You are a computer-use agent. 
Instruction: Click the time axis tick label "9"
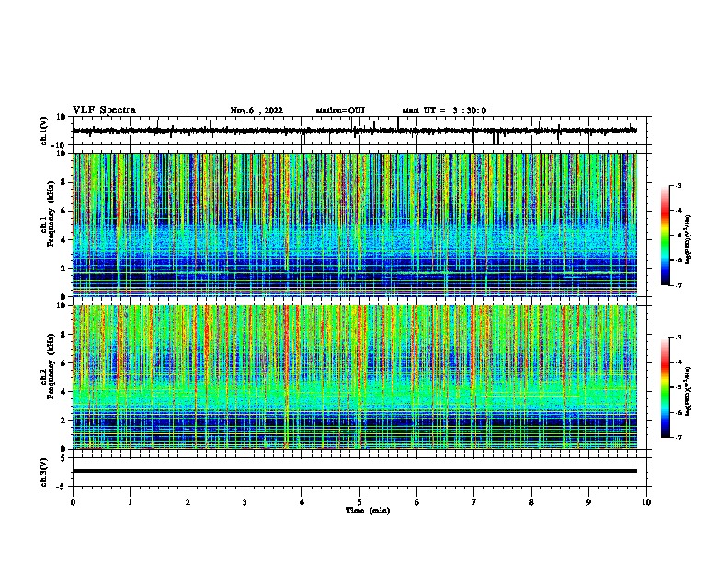(588, 502)
